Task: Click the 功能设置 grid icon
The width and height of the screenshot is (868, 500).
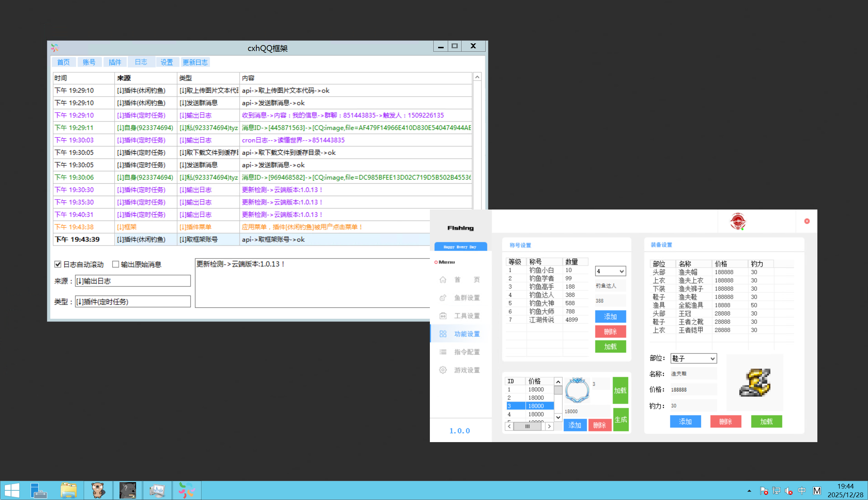Action: [443, 334]
